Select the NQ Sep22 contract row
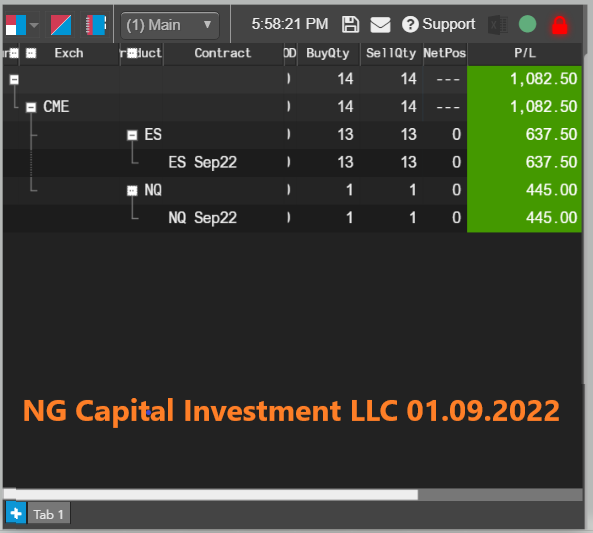The height and width of the screenshot is (533, 593). (292, 218)
